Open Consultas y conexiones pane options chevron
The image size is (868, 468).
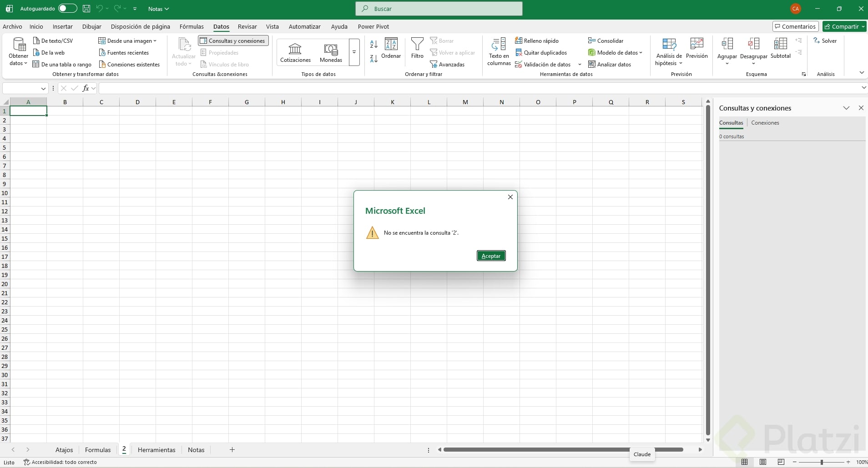pos(846,108)
